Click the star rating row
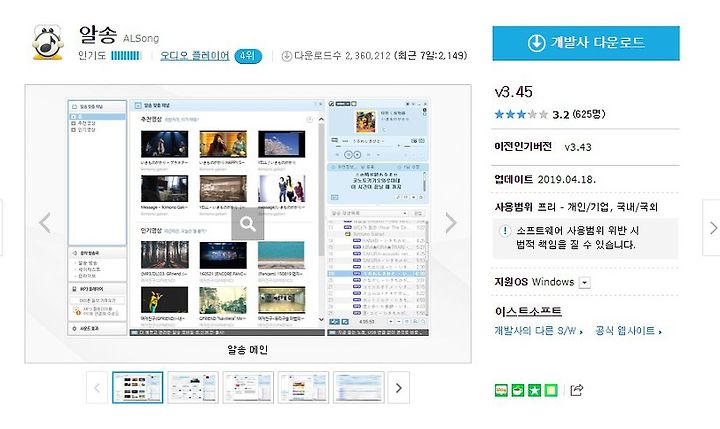The height and width of the screenshot is (429, 720). (521, 114)
